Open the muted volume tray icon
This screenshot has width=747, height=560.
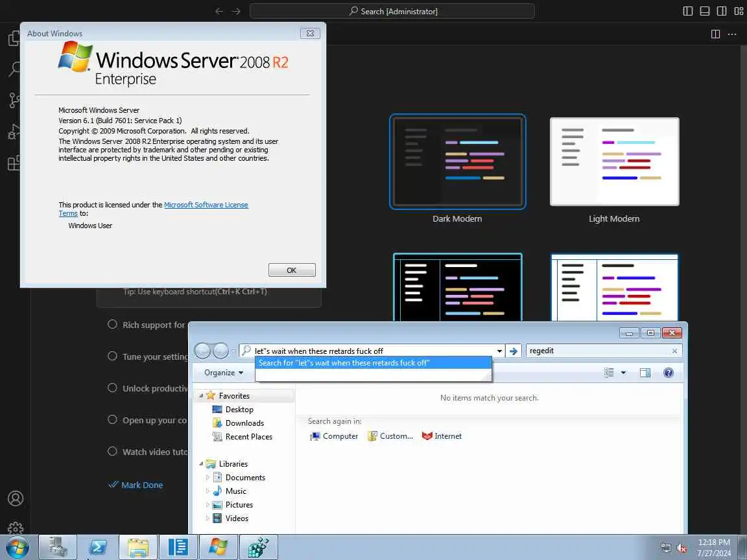(682, 548)
